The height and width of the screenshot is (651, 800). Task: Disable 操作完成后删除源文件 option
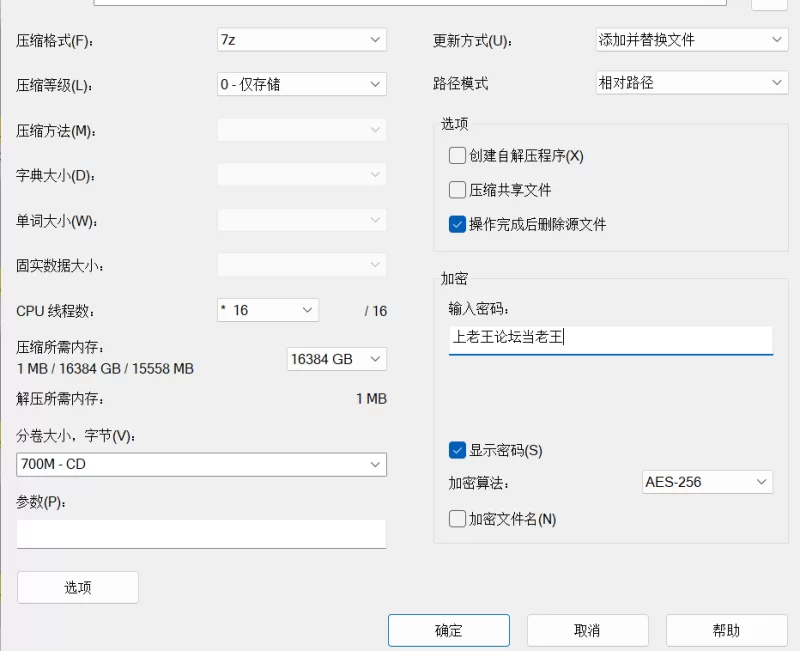pyautogui.click(x=457, y=224)
